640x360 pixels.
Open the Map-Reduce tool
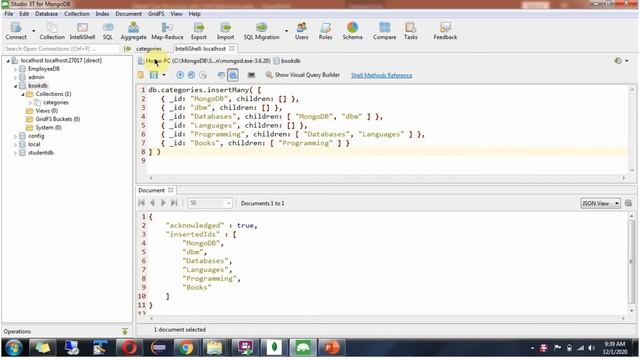tap(167, 31)
